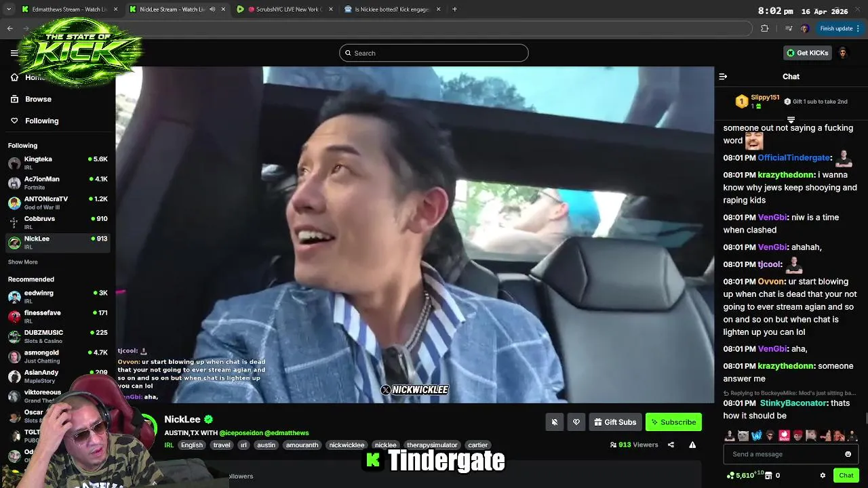Focus the Kick search field

coord(434,53)
